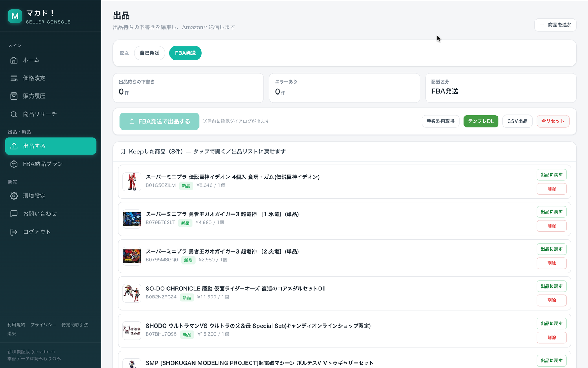Open the 利用規約 link

pos(16,325)
